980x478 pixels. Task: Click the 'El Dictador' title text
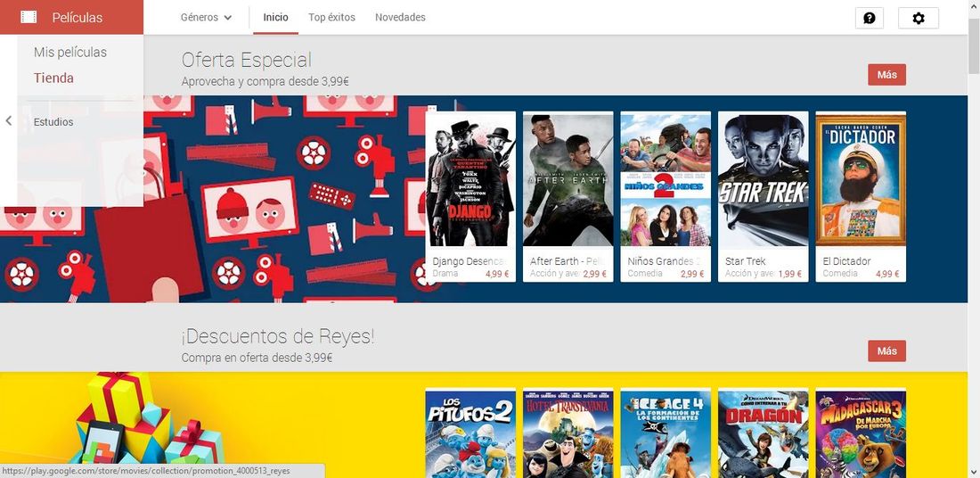tap(847, 261)
